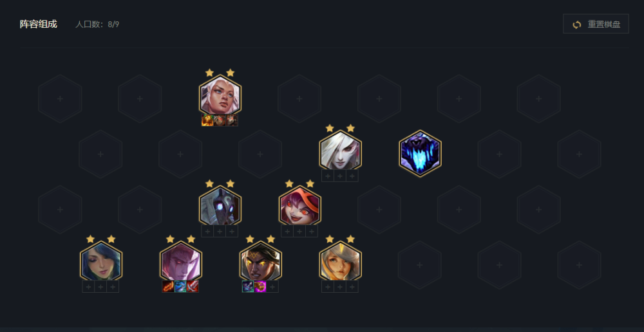Click the 阵容组成 heading label
The width and height of the screenshot is (644, 332).
(39, 24)
